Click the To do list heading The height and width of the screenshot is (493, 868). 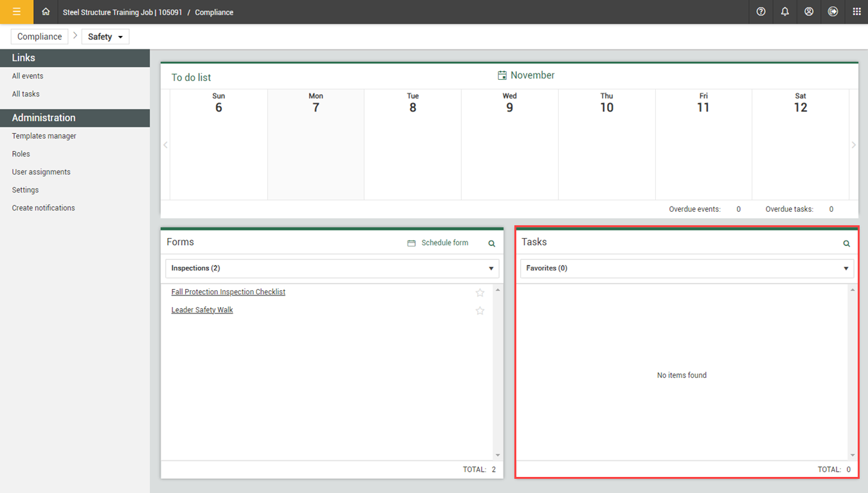(191, 77)
